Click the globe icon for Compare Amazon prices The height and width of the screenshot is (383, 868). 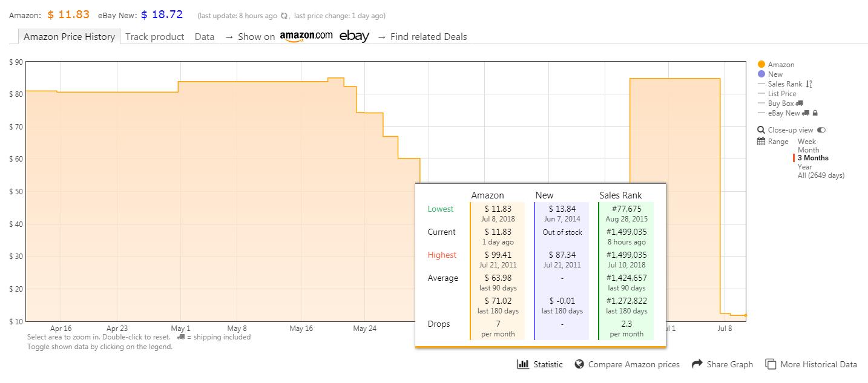(579, 364)
